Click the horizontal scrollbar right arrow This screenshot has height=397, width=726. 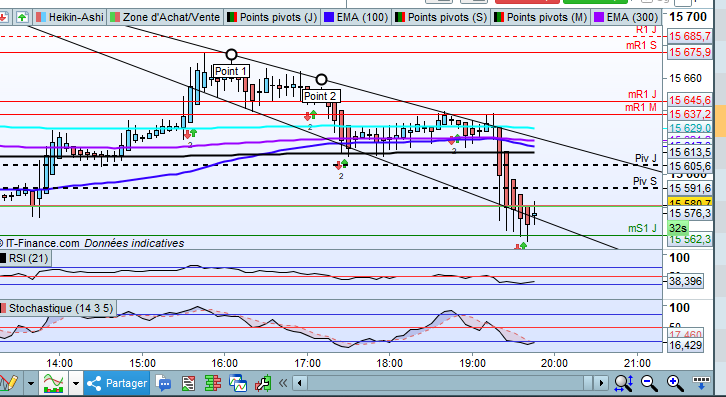(601, 383)
